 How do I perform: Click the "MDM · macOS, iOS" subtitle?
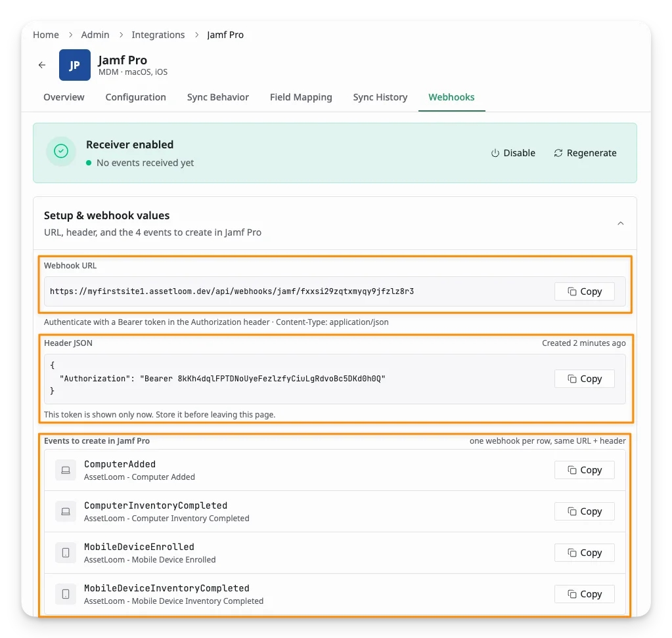click(x=133, y=72)
